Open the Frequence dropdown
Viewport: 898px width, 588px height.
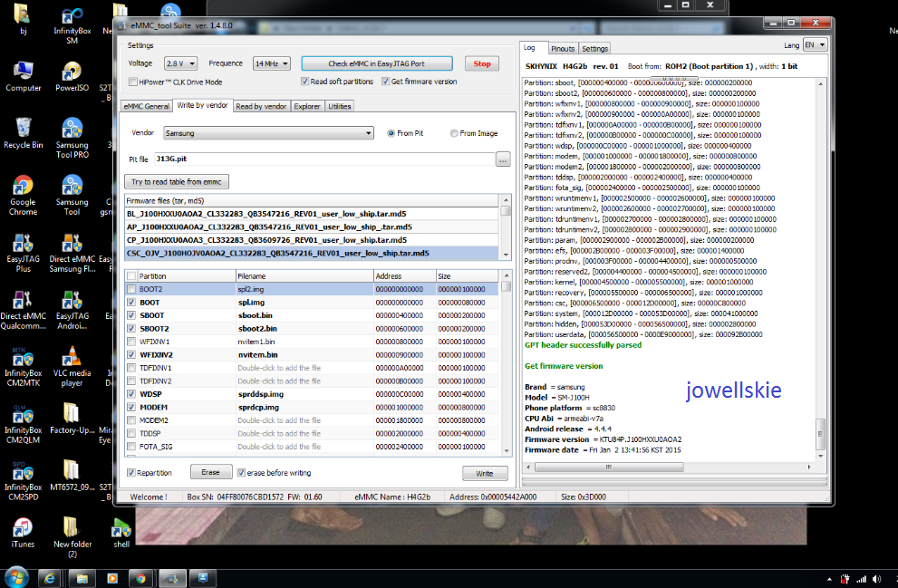pyautogui.click(x=272, y=63)
